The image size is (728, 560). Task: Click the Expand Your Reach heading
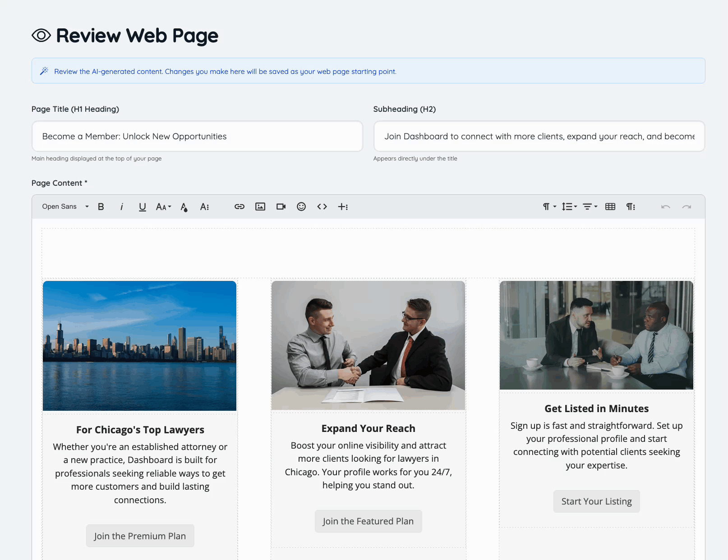point(368,428)
